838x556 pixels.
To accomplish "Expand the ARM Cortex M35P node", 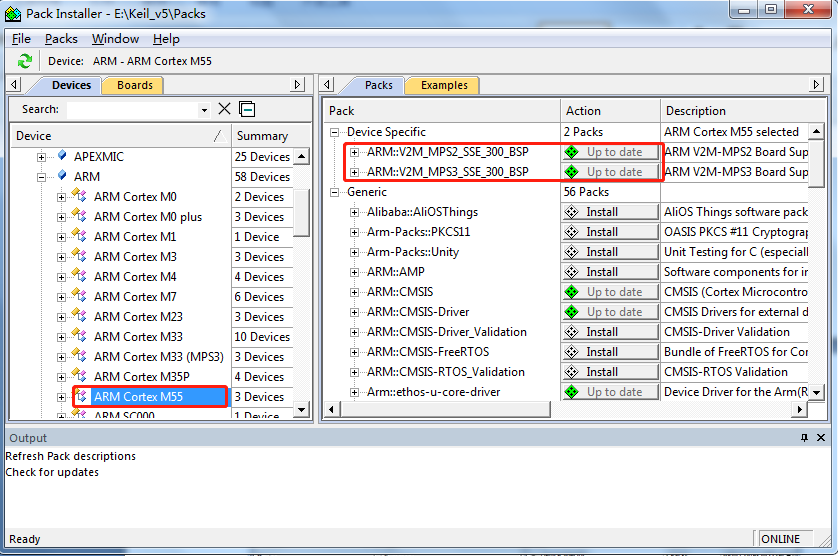I will pyautogui.click(x=61, y=377).
